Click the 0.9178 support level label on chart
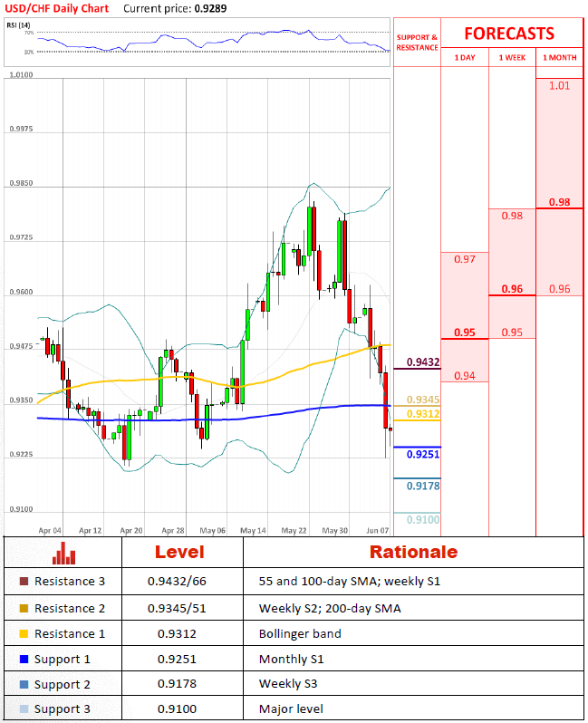Screen dimensions: 588x723 tap(423, 487)
